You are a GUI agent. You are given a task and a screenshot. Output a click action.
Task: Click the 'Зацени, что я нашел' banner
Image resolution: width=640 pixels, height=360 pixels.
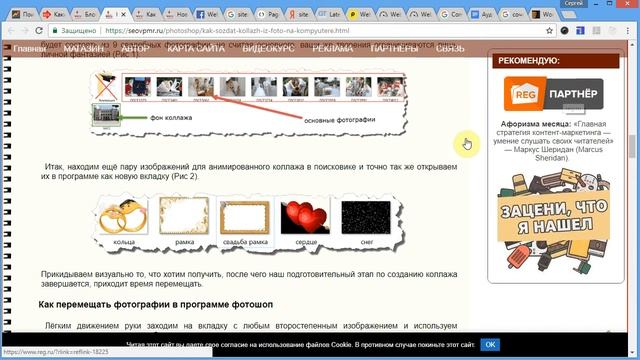(x=554, y=222)
